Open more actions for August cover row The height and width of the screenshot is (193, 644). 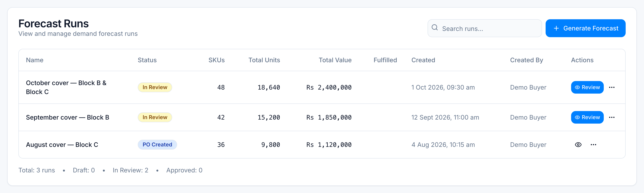(593, 145)
